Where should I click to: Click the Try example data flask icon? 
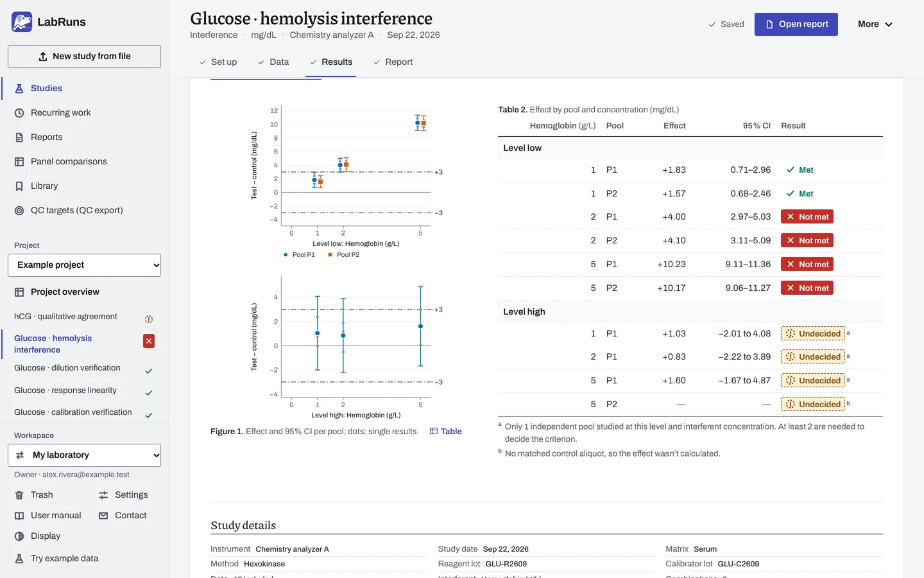[x=19, y=559]
